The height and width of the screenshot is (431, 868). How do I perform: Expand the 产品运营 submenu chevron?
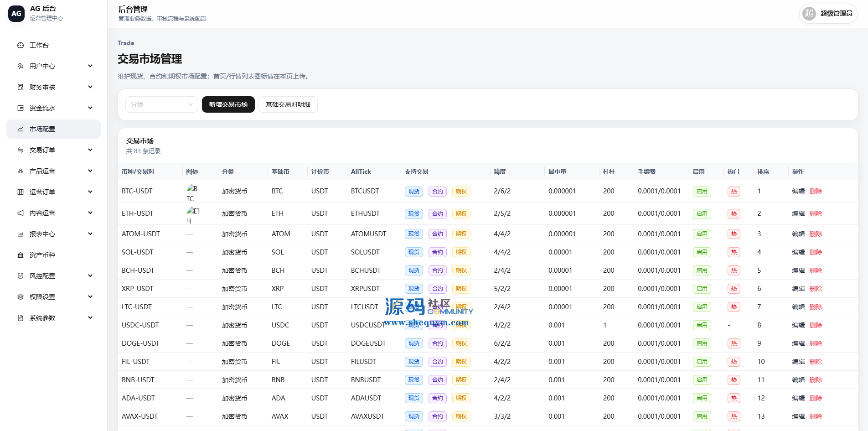[x=90, y=171]
